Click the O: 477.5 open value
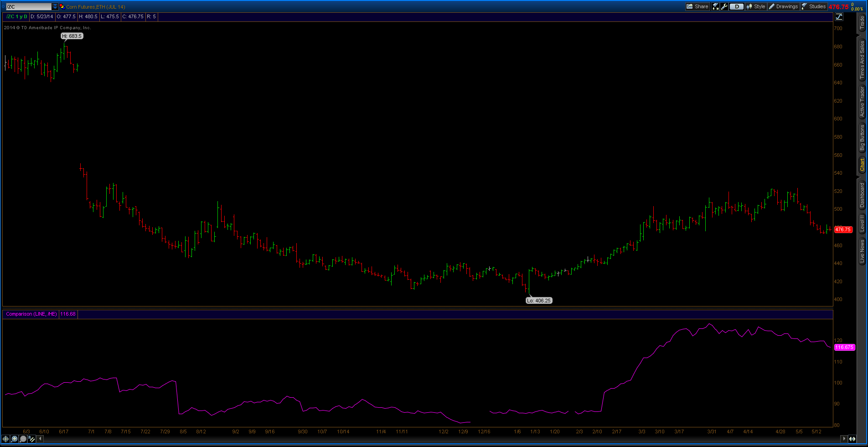 pyautogui.click(x=66, y=16)
